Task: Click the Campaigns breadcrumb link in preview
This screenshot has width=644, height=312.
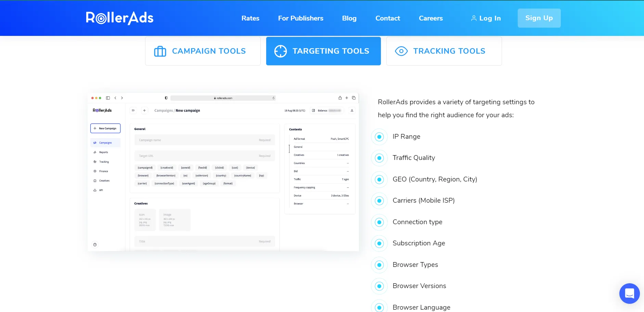Action: point(164,110)
